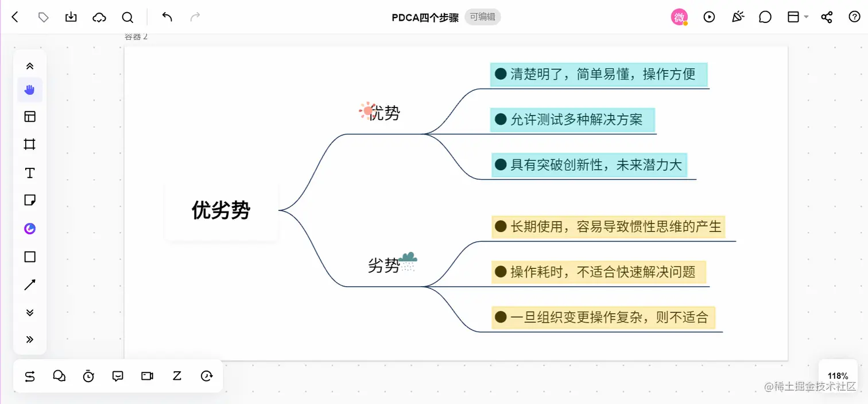Click the 容器 2 frame label
Screen dimensions: 868x404
(x=136, y=36)
